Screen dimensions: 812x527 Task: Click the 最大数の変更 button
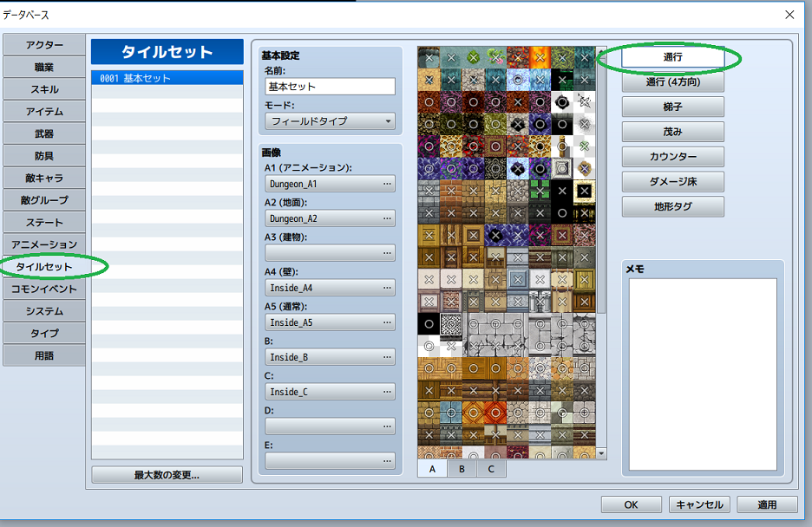(x=167, y=475)
